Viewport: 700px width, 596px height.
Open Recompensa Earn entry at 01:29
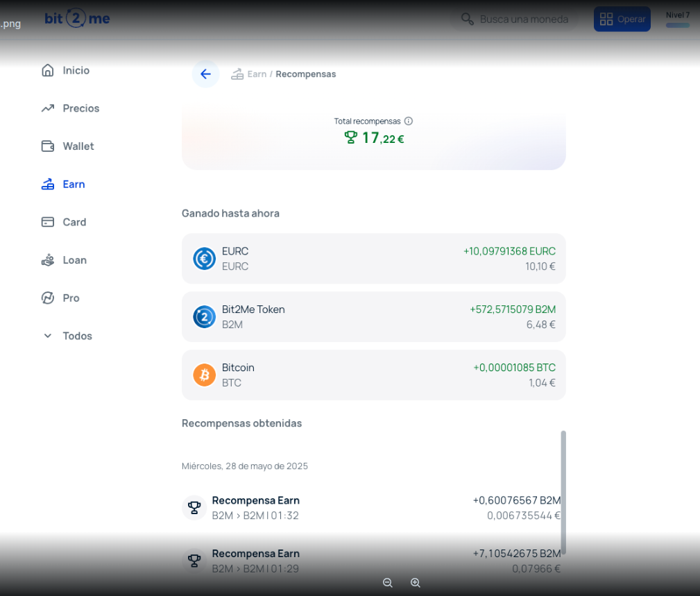coord(371,561)
